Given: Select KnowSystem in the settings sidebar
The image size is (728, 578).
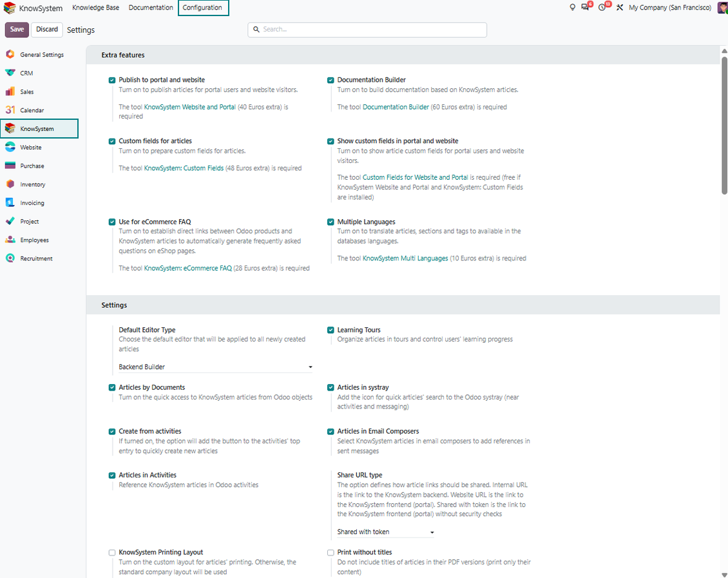Looking at the screenshot, I should [39, 129].
